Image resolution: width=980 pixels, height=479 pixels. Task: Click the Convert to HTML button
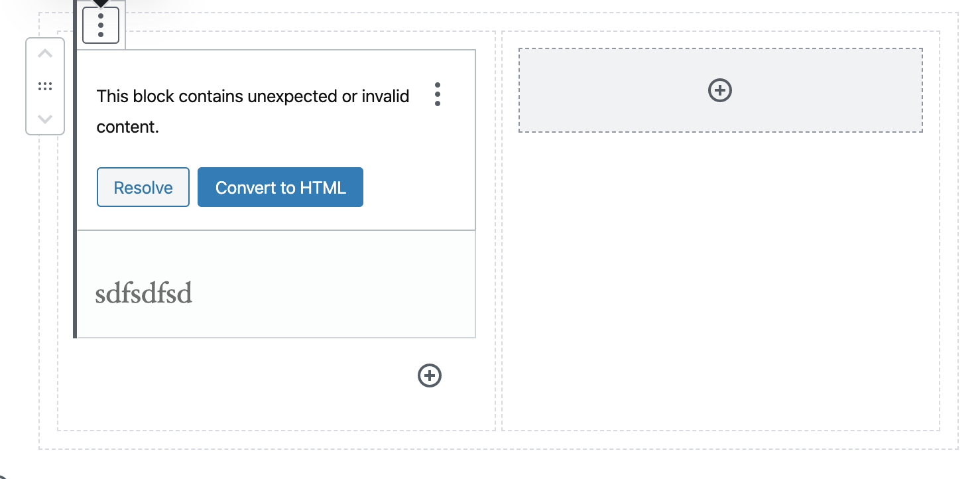[x=280, y=187]
